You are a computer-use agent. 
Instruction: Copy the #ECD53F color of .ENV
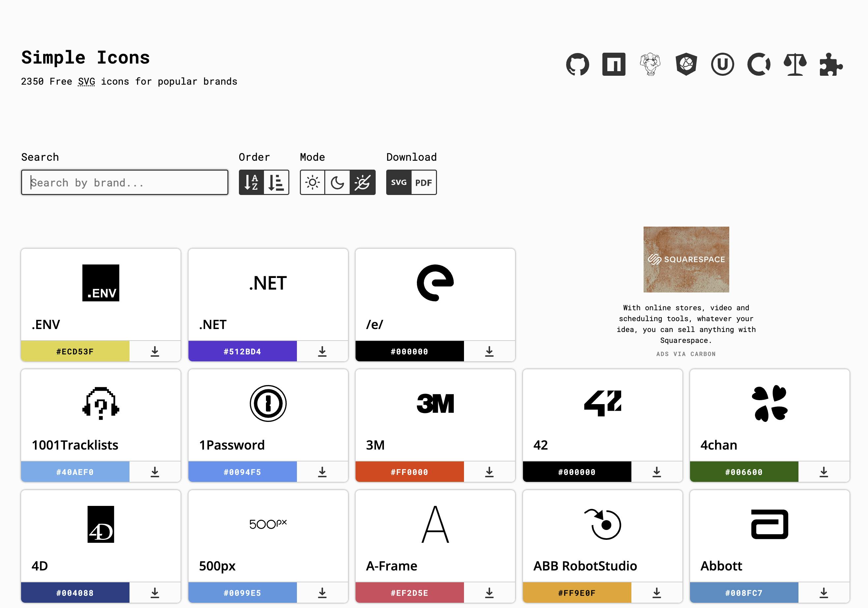75,351
